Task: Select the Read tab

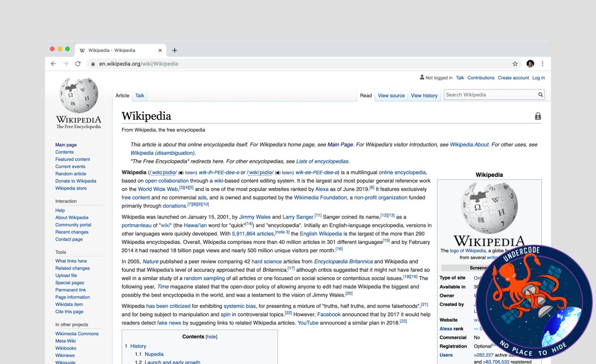Action: point(366,95)
